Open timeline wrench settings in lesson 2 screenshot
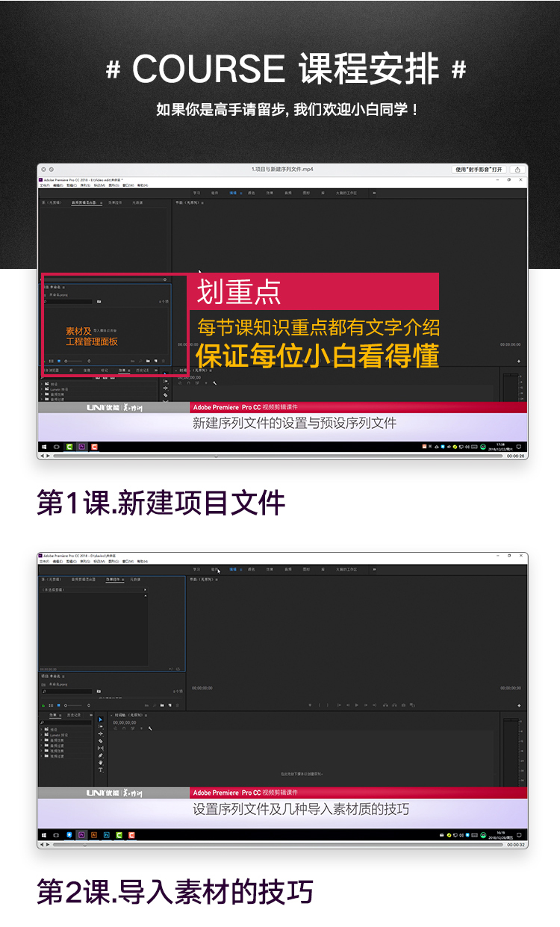The image size is (560, 927). tap(150, 728)
